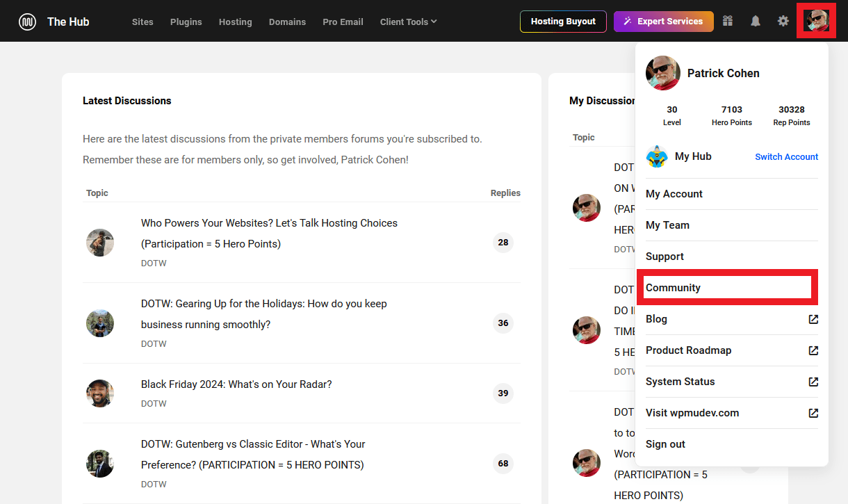Click Switch Account link
Screen dimensions: 848x504
coord(787,156)
